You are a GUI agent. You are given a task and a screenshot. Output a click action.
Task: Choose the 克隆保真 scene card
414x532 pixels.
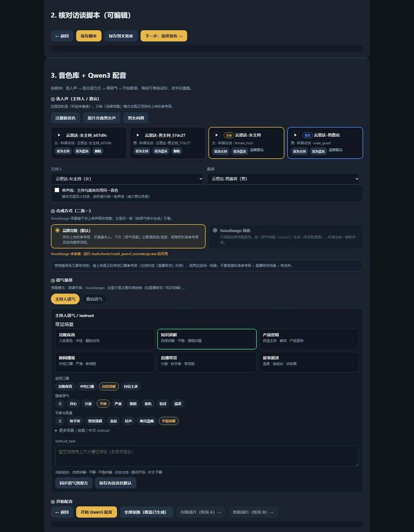105,339
